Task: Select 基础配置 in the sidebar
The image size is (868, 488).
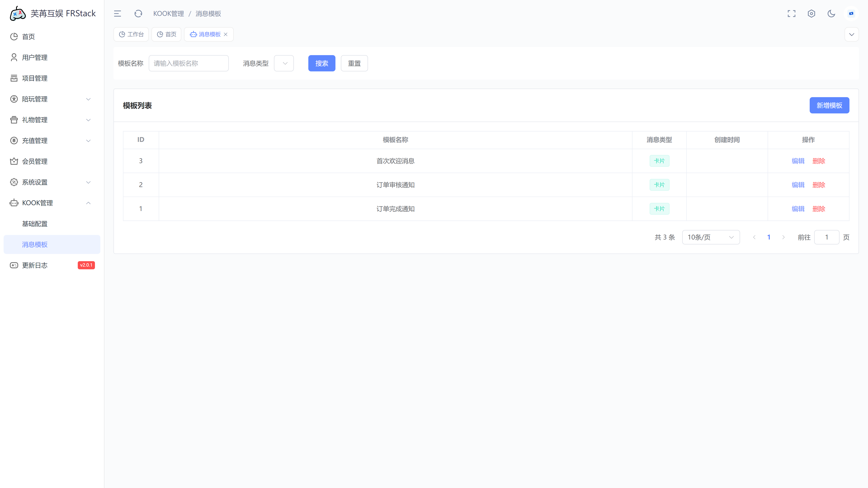Action: (35, 224)
